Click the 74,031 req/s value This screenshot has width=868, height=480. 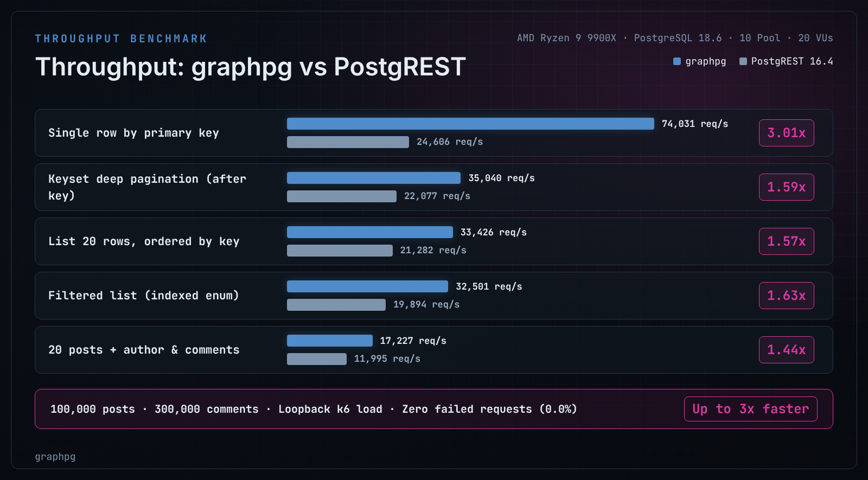pyautogui.click(x=695, y=124)
